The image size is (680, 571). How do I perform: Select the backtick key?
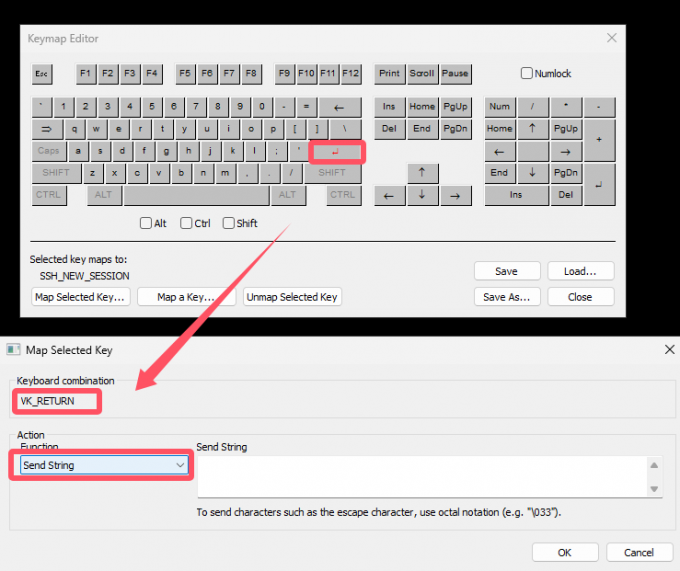click(x=42, y=107)
